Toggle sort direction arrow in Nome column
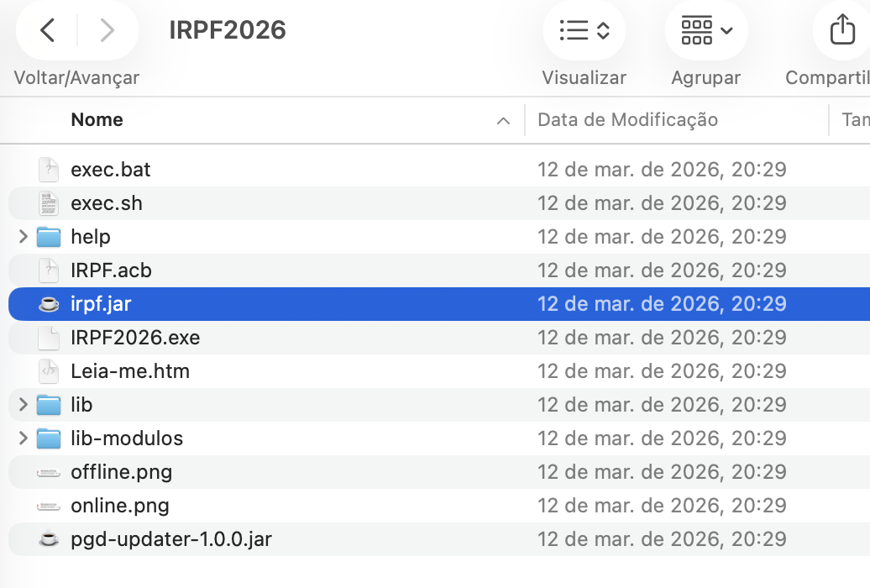Screen dimensions: 870x588 point(503,120)
